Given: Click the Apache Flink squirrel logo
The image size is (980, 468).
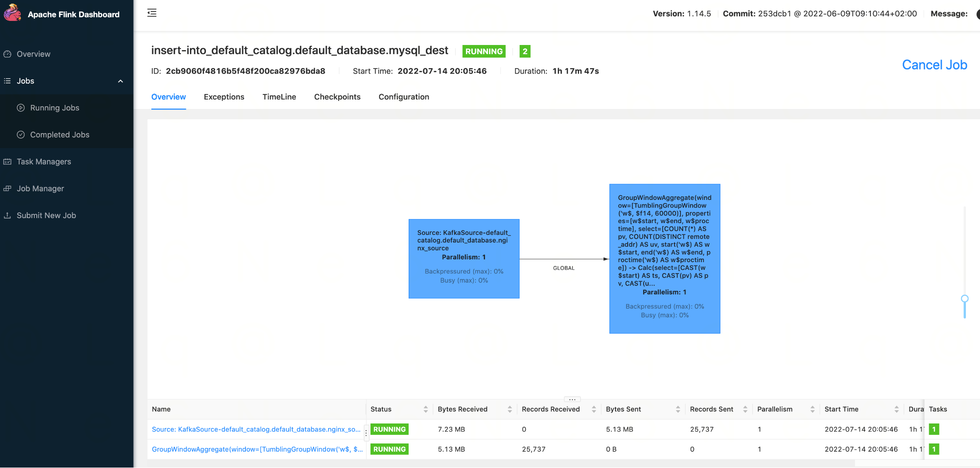Looking at the screenshot, I should (x=12, y=13).
